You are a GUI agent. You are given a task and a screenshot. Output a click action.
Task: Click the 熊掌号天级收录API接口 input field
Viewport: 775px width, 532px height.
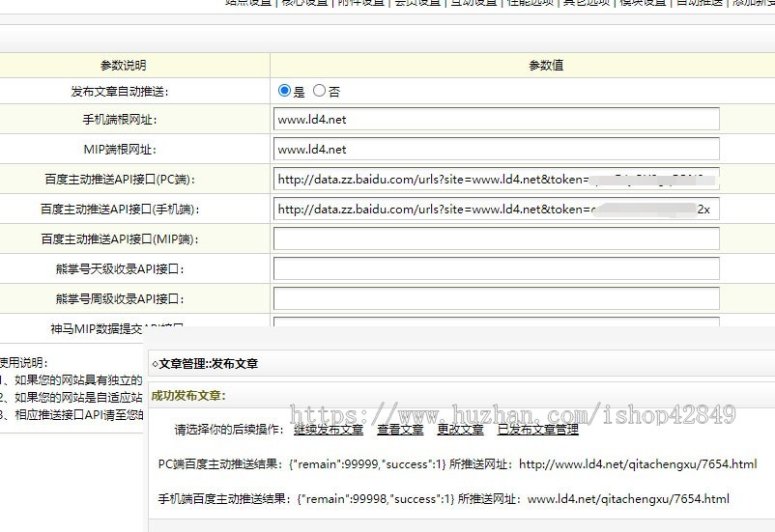497,268
